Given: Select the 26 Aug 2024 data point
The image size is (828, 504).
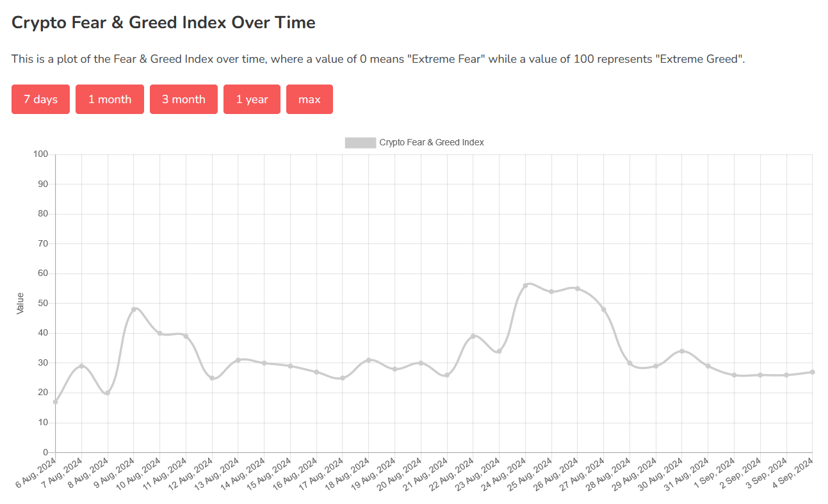Looking at the screenshot, I should [578, 289].
